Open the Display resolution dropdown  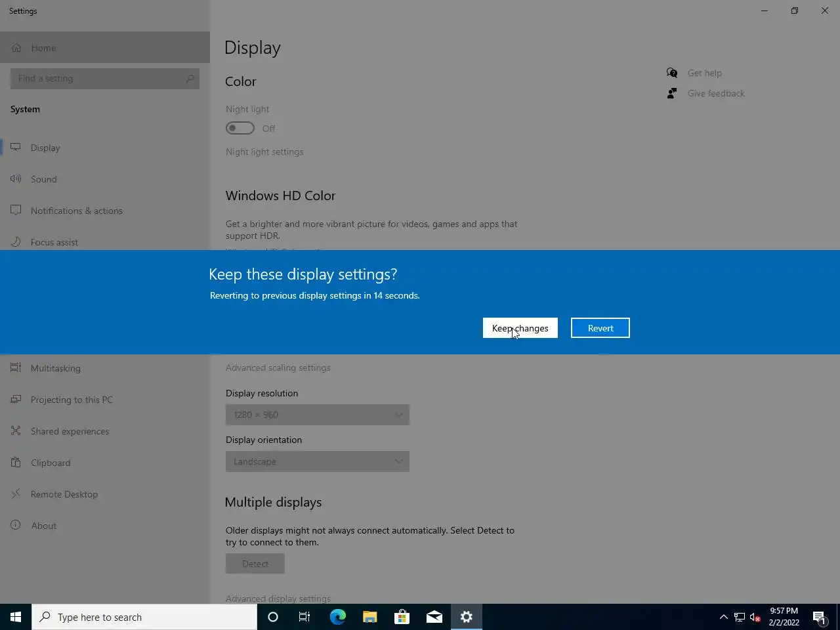tap(318, 415)
